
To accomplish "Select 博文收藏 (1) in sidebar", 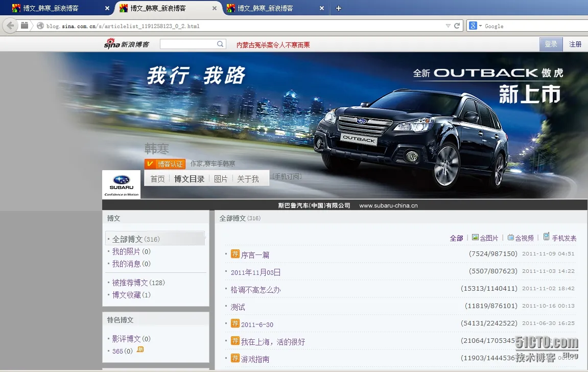I will [131, 295].
